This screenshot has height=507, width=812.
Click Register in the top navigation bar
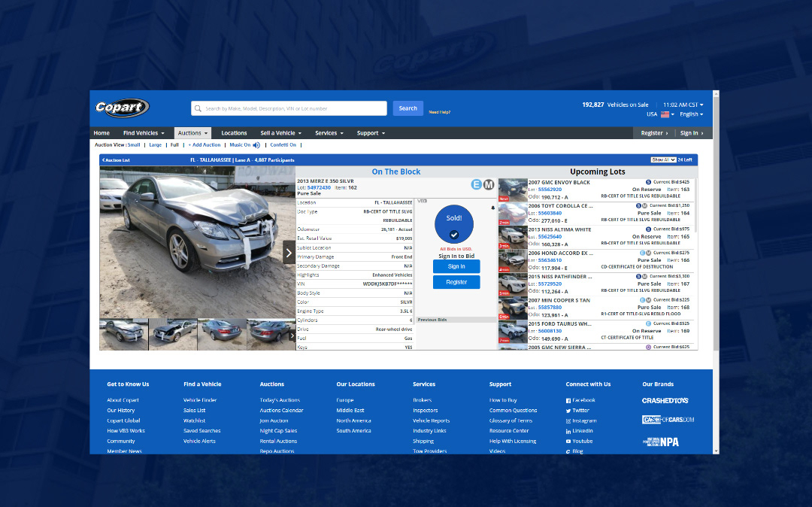click(x=654, y=133)
